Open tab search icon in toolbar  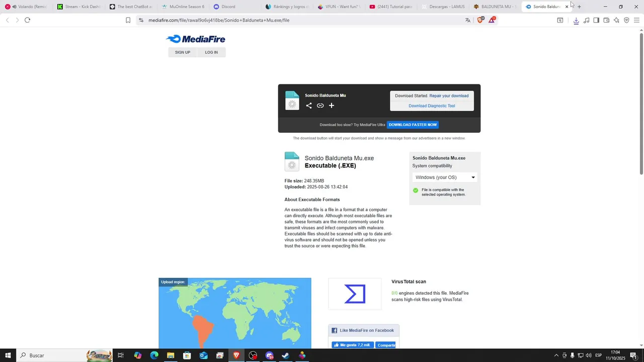(x=560, y=20)
